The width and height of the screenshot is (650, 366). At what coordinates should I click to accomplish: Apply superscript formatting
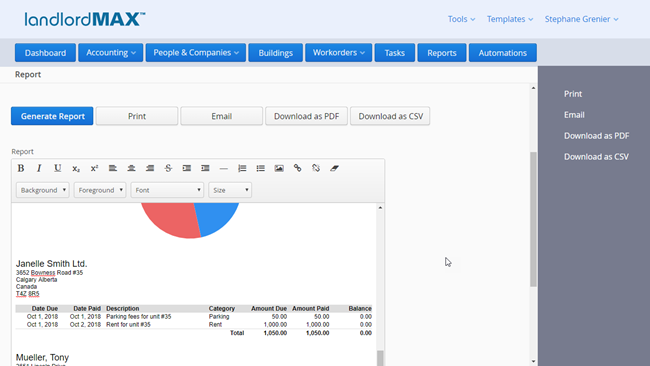pyautogui.click(x=94, y=168)
